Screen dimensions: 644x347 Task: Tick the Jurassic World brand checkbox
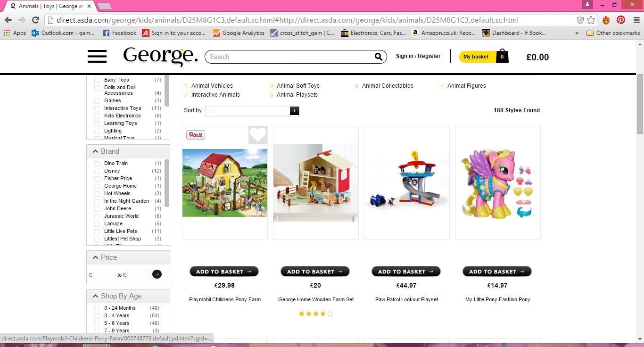[x=97, y=216]
